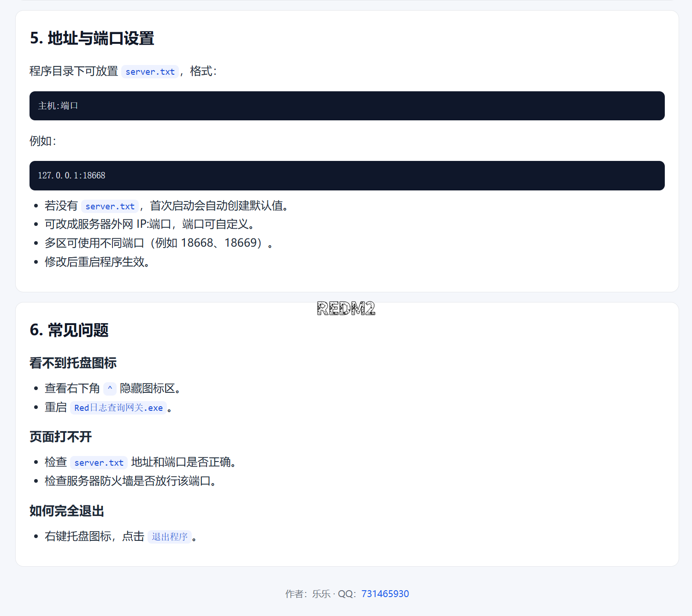Click the '作者：乐乐' footer text
This screenshot has width=692, height=616.
[x=308, y=594]
